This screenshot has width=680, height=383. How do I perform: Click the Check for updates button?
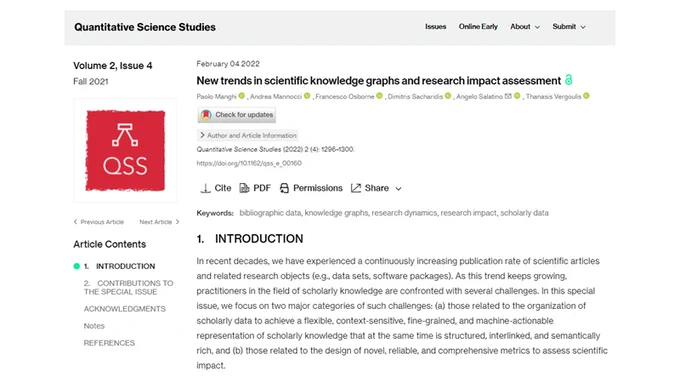[x=237, y=115]
